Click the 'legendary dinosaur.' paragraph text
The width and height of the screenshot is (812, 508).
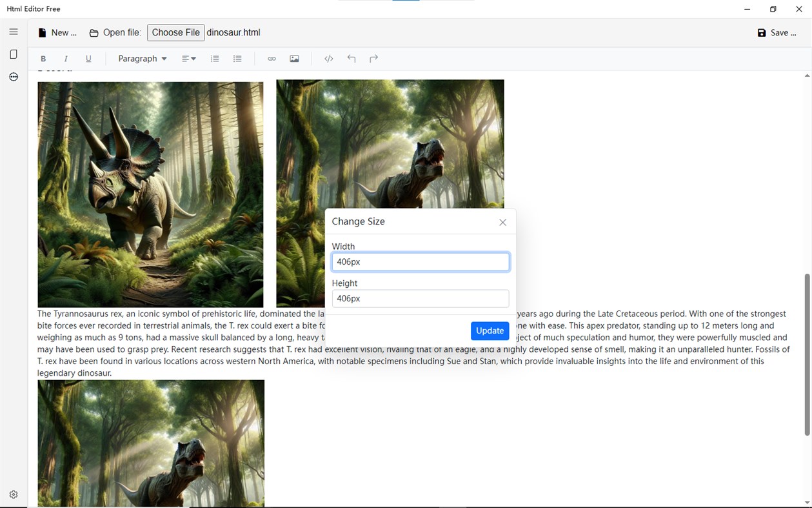pyautogui.click(x=74, y=373)
